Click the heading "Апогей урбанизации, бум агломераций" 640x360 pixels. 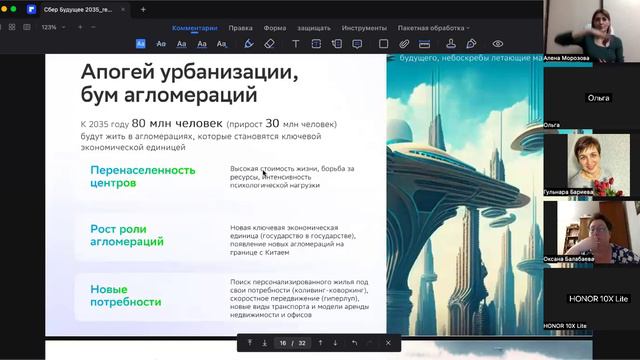(189, 83)
